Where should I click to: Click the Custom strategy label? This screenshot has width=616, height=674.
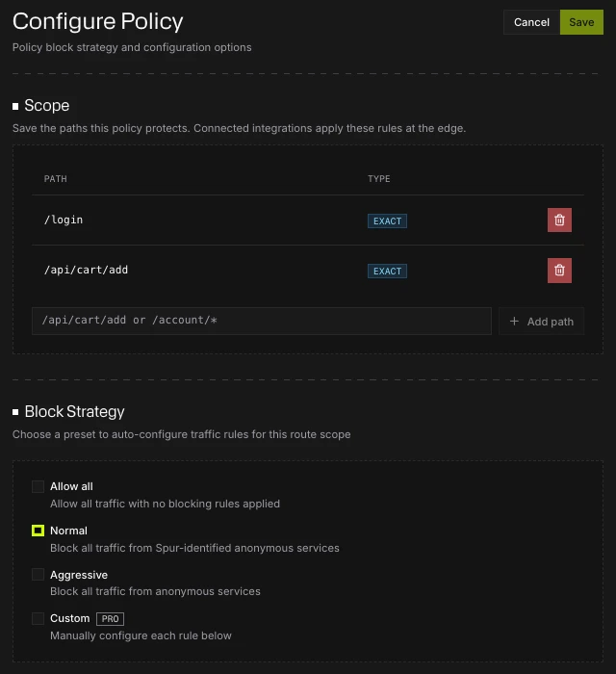coord(70,618)
